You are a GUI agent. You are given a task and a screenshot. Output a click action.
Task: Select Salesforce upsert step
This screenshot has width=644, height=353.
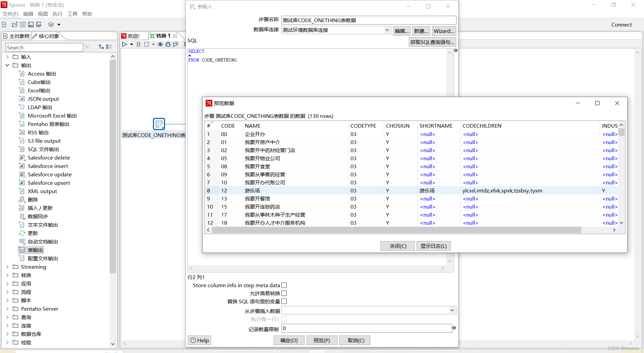pyautogui.click(x=49, y=183)
